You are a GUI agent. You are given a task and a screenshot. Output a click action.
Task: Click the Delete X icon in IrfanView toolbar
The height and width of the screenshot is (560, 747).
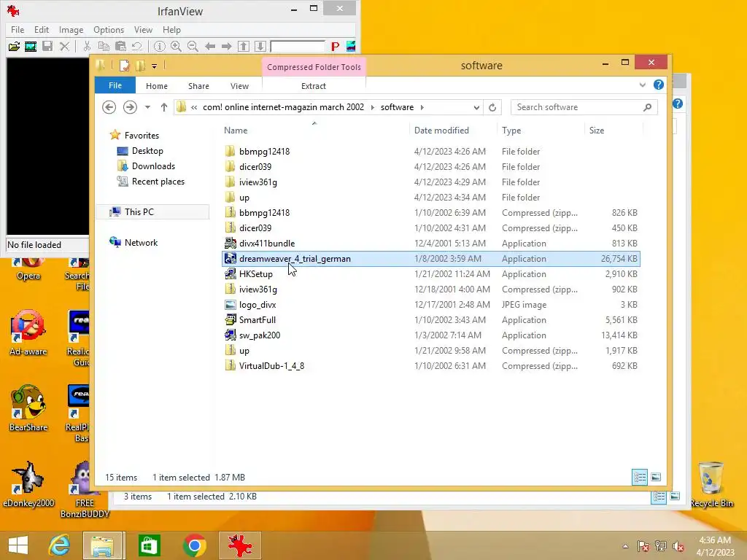point(64,46)
